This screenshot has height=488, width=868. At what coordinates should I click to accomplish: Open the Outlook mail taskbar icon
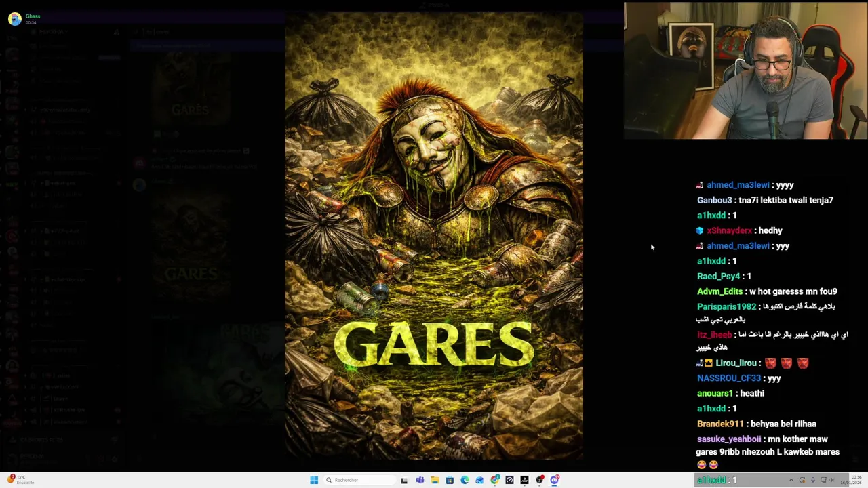[x=479, y=480]
